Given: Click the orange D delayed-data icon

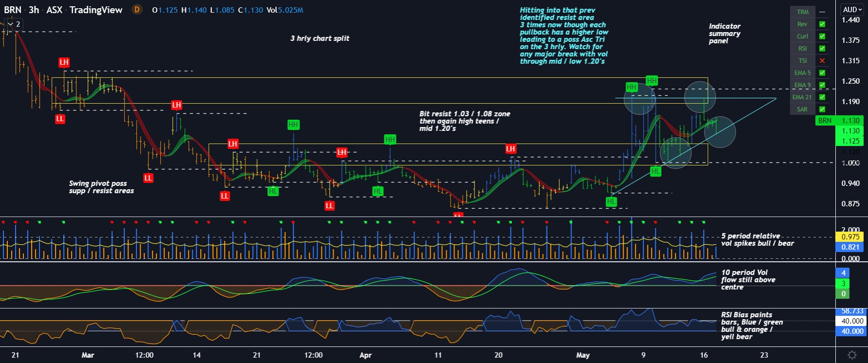Looking at the screenshot, I should [x=137, y=9].
